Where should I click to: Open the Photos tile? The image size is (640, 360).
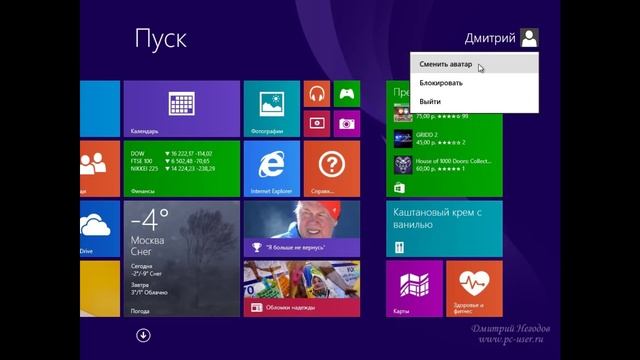pos(272,109)
